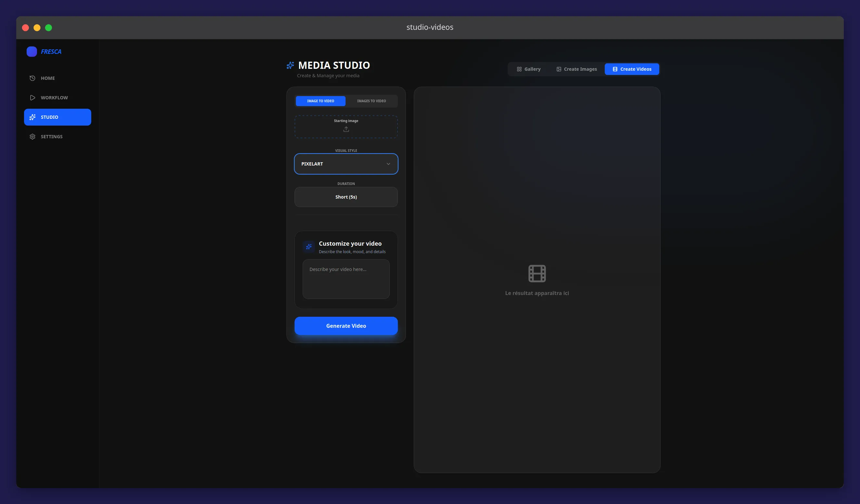Minimize the window with the yellow button
This screenshot has width=860, height=504.
click(37, 28)
